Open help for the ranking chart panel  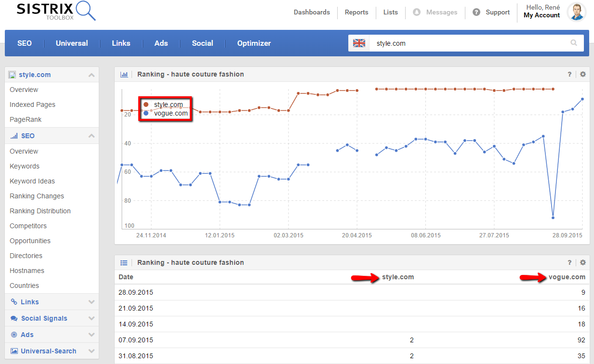point(569,74)
